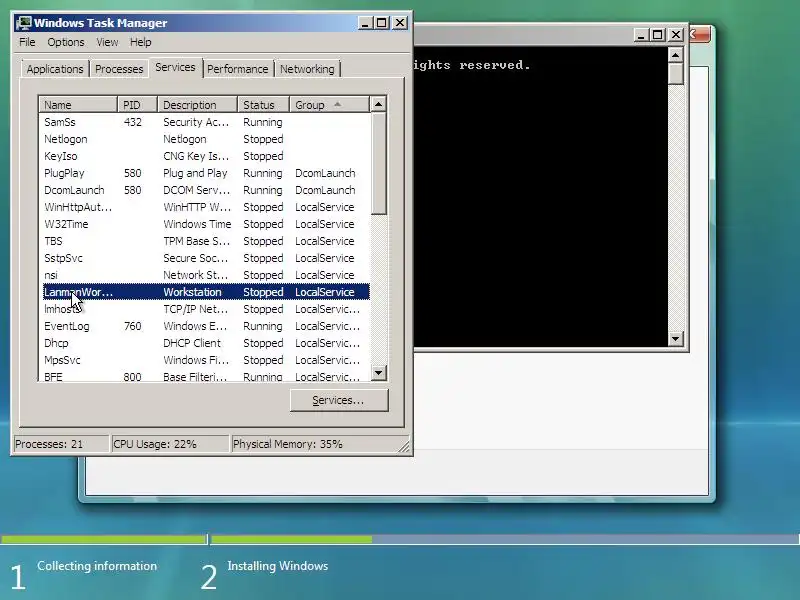This screenshot has height=600, width=800.
Task: Click the Task Manager title bar icon
Action: [23, 23]
